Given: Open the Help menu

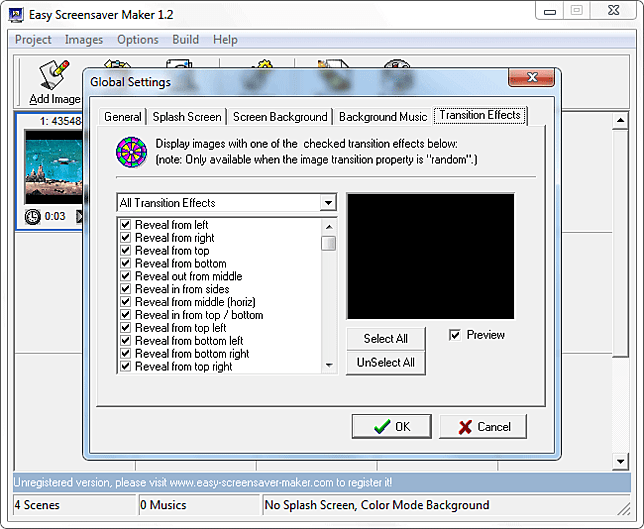Looking at the screenshot, I should pyautogui.click(x=225, y=40).
